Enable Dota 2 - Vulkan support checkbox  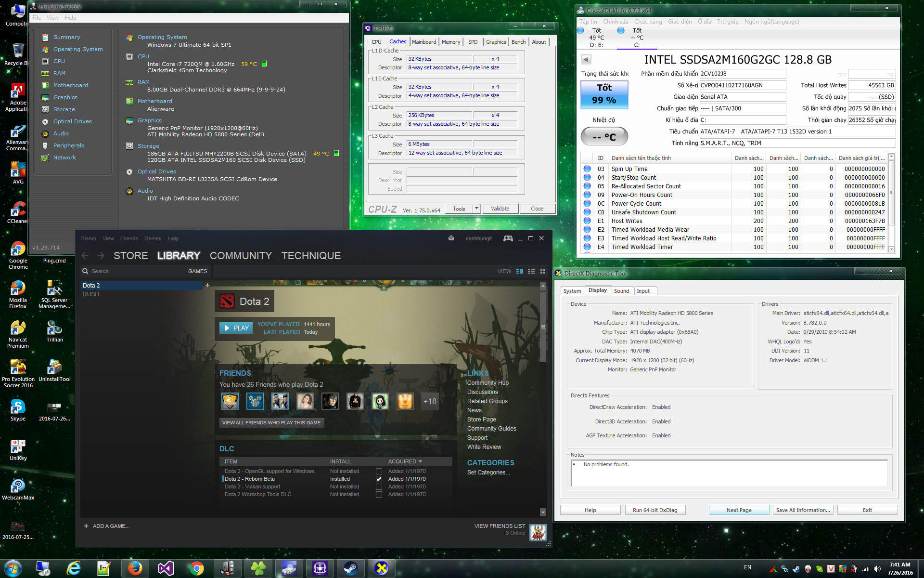click(x=379, y=486)
